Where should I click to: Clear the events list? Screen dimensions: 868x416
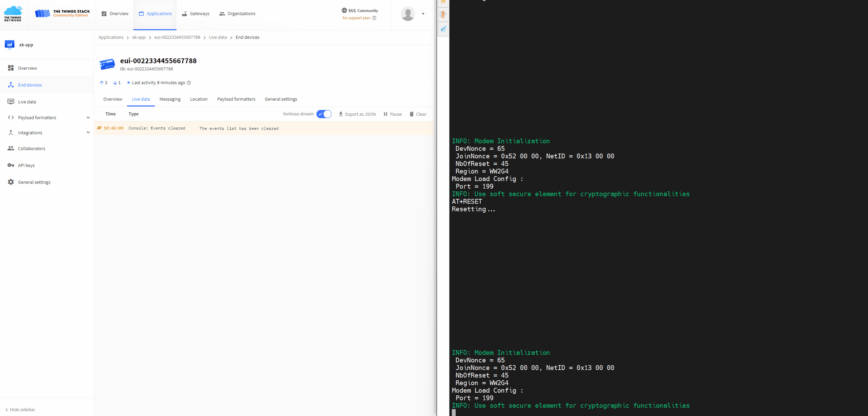pos(418,114)
